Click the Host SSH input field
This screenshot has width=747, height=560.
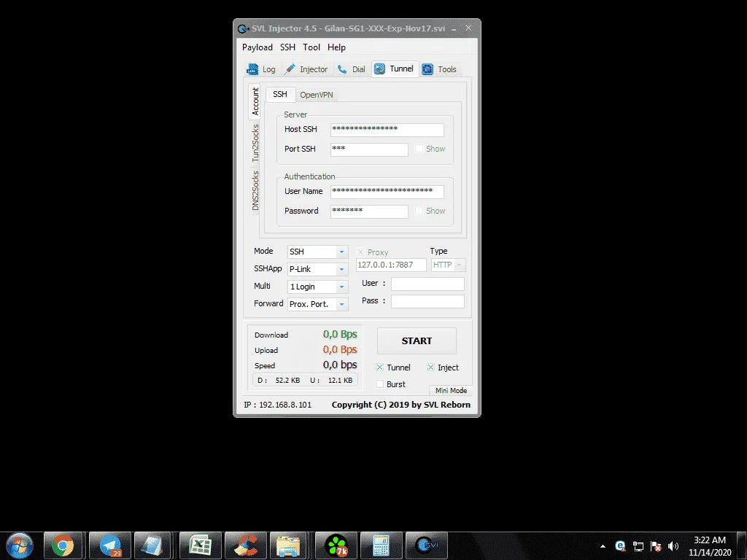(x=387, y=130)
